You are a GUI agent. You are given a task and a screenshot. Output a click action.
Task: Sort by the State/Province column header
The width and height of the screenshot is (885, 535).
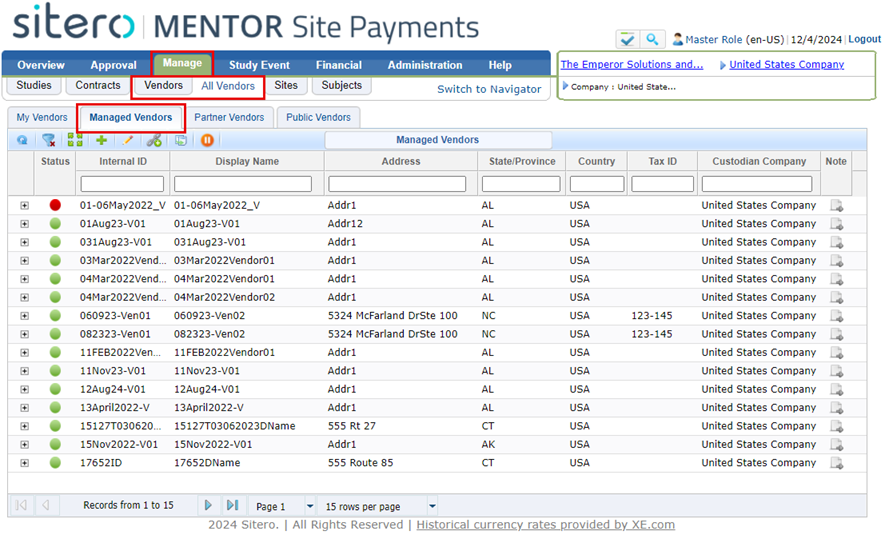tap(522, 161)
